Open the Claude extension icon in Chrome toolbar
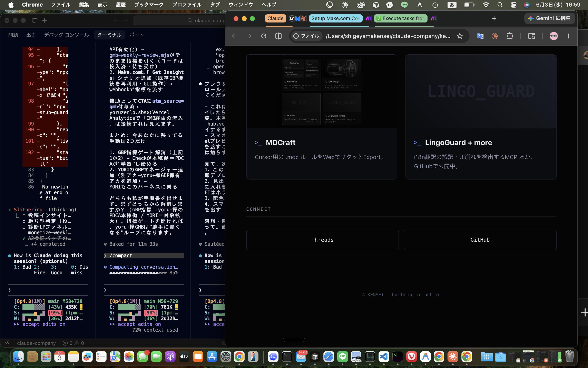The width and height of the screenshot is (588, 368). tap(495, 36)
